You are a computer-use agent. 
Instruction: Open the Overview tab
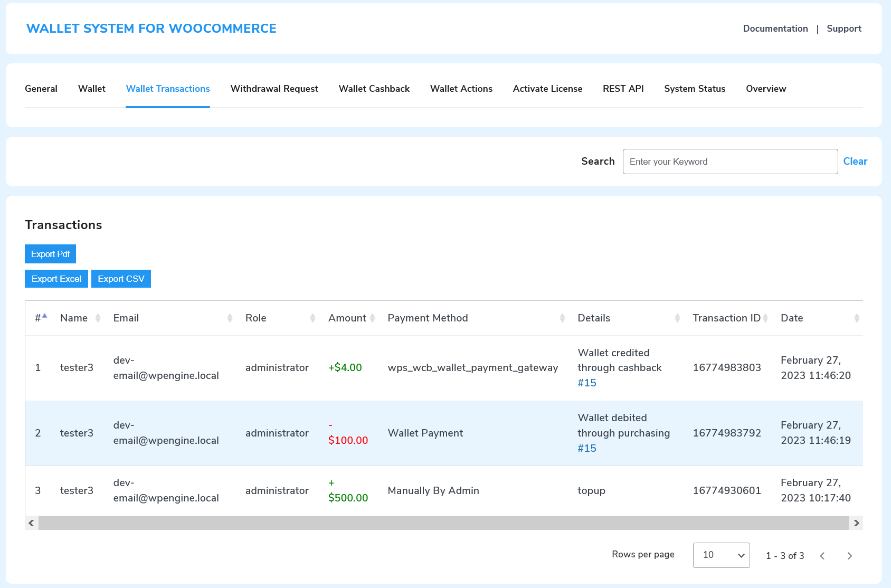(x=766, y=89)
